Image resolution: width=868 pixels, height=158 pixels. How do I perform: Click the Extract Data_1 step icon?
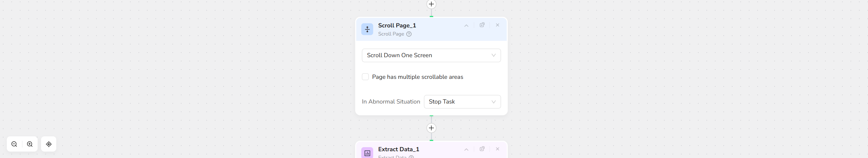[x=367, y=153]
